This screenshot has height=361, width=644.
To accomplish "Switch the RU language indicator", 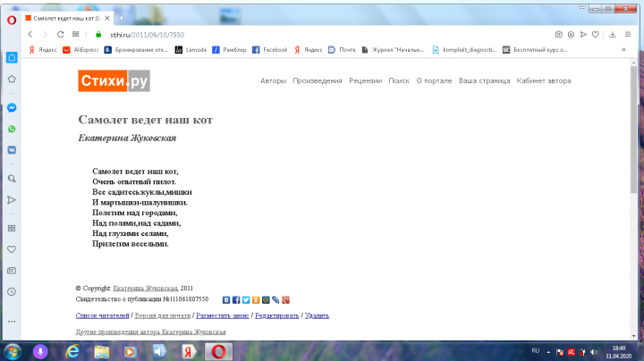I will (536, 351).
